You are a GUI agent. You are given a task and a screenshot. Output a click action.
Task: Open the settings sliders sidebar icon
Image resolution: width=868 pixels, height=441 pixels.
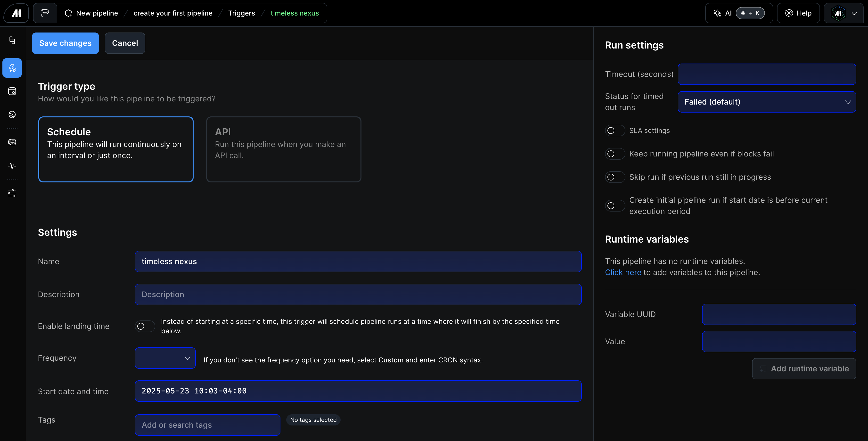[x=12, y=193]
